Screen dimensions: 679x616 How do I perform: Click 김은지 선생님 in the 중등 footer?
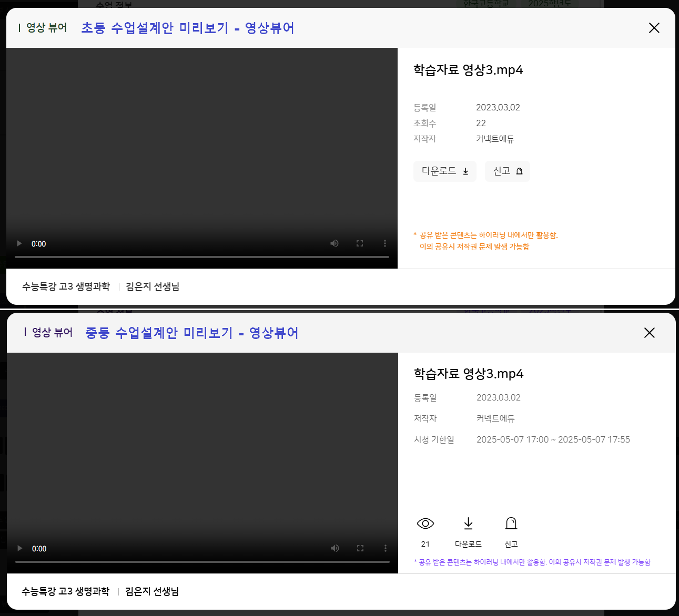pos(152,591)
